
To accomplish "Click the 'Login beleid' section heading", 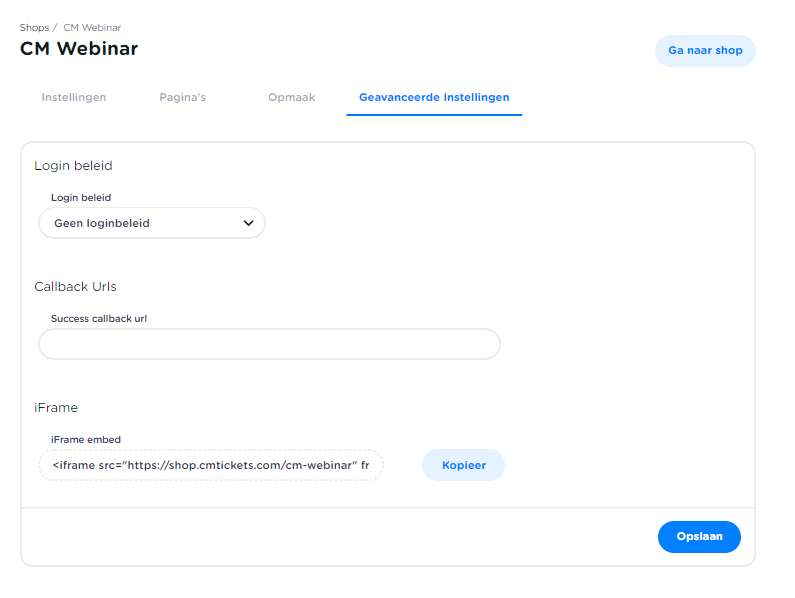I will click(73, 166).
